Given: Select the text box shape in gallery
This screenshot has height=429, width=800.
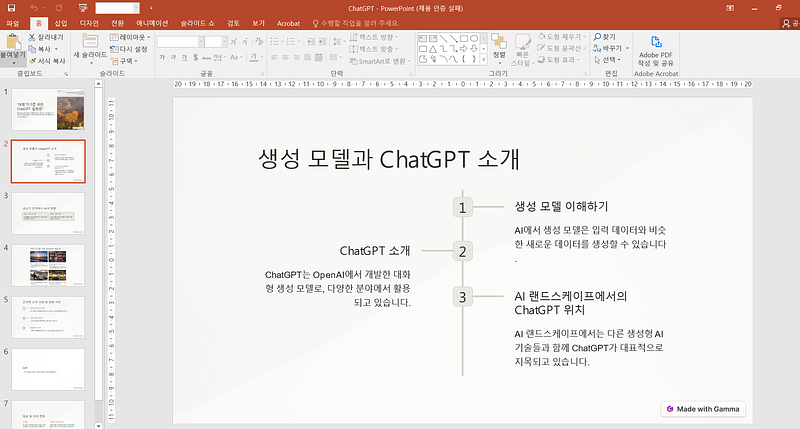Looking at the screenshot, I should (x=423, y=38).
